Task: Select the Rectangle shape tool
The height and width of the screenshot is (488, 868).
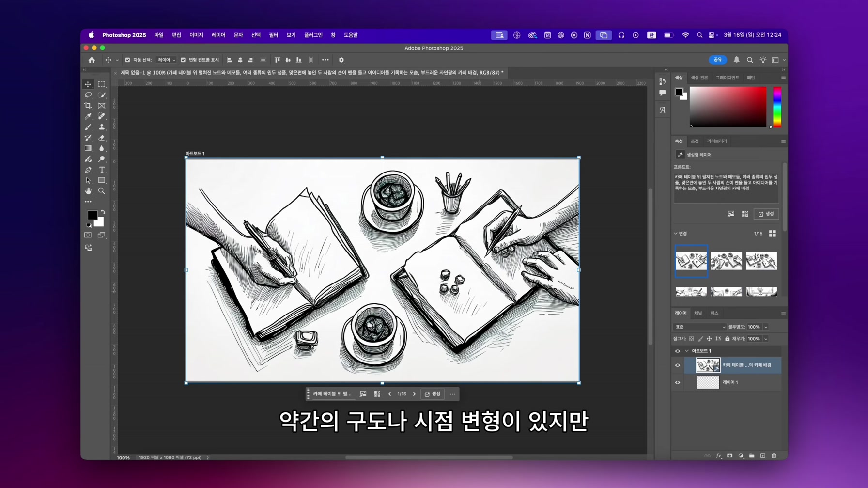Action: click(102, 180)
